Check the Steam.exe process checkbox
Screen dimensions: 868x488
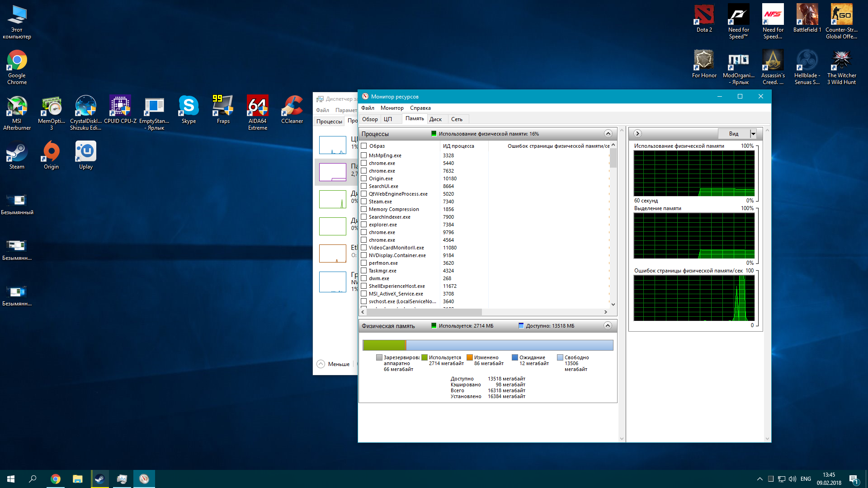pyautogui.click(x=363, y=201)
